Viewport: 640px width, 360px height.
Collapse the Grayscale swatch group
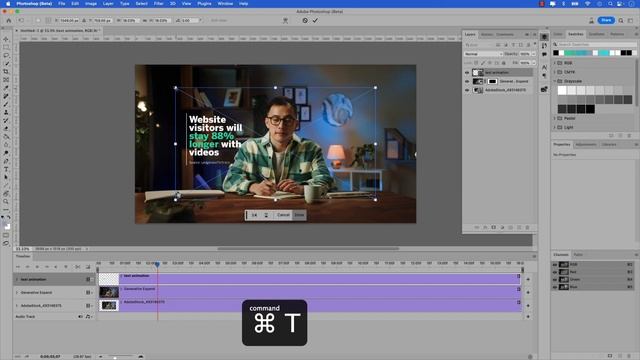point(555,81)
